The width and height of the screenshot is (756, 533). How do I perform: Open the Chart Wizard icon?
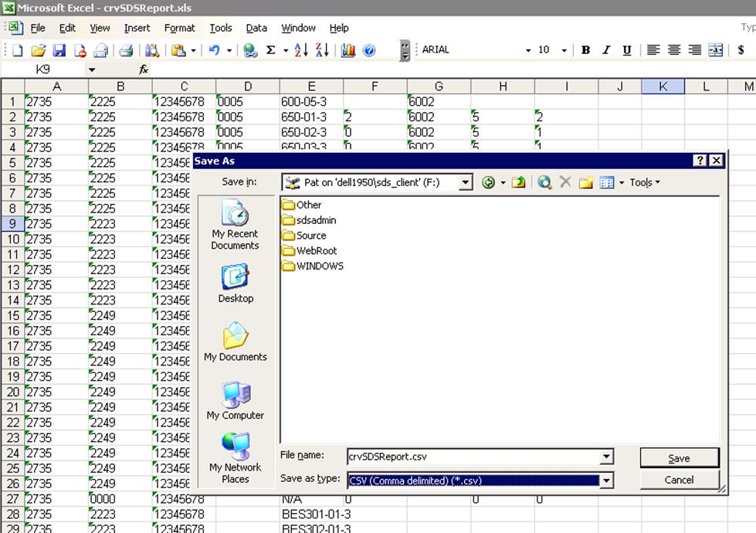point(347,49)
